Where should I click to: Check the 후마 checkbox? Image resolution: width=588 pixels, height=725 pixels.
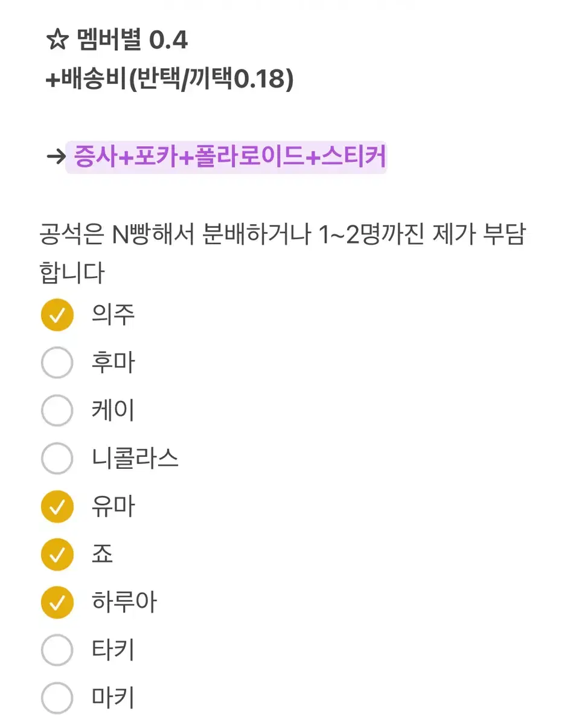click(x=57, y=363)
